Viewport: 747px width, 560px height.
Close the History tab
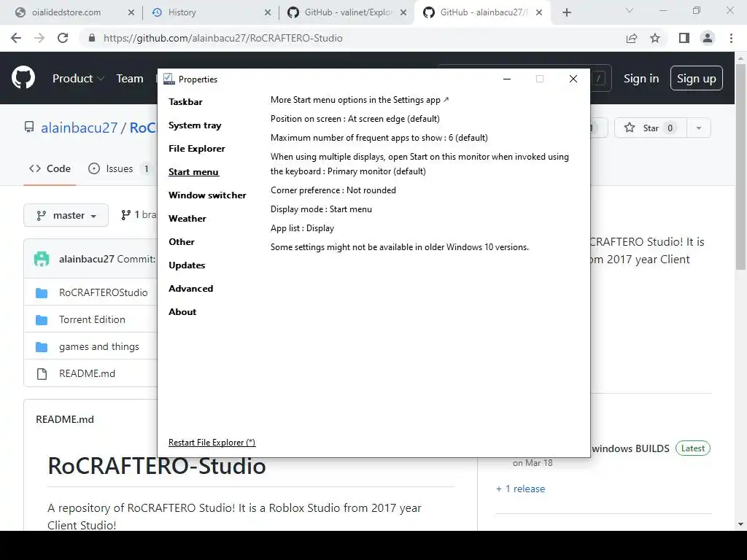click(x=268, y=12)
